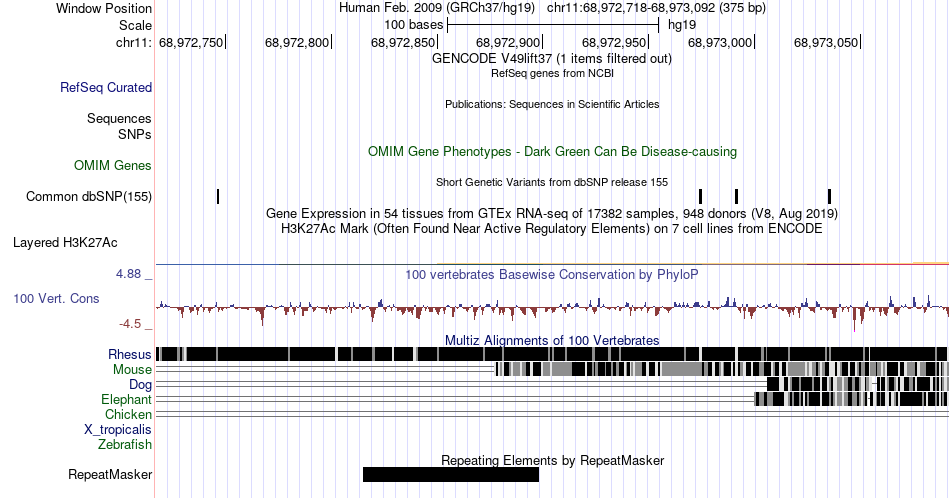Image resolution: width=950 pixels, height=498 pixels.
Task: Click the X_tropicalis alignment label
Action: click(118, 430)
